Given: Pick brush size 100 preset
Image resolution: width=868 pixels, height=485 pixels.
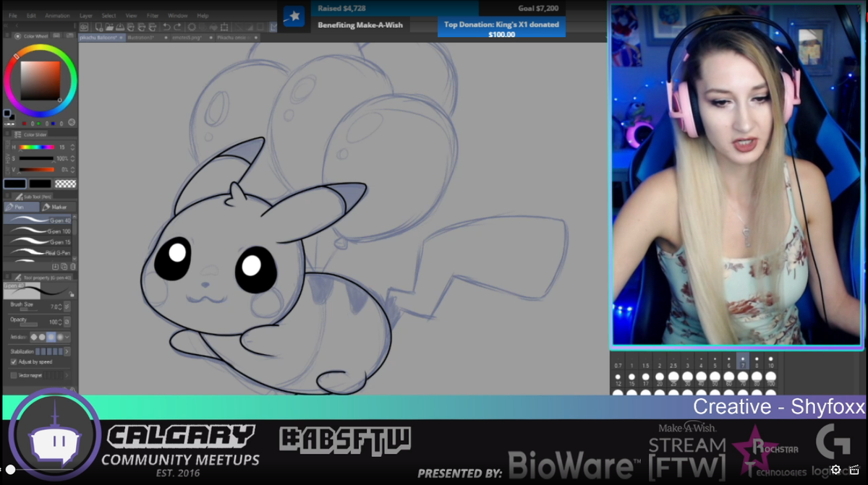Looking at the screenshot, I should pos(770,379).
